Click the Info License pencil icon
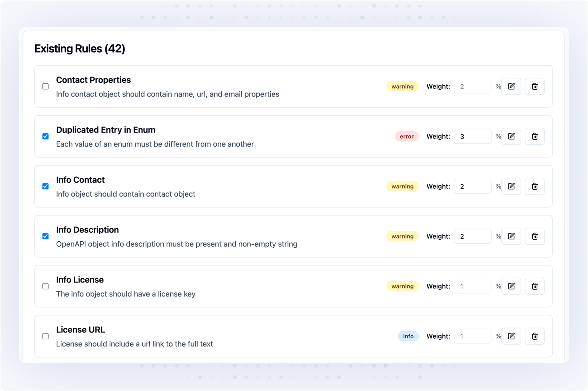The height and width of the screenshot is (391, 588). 511,286
